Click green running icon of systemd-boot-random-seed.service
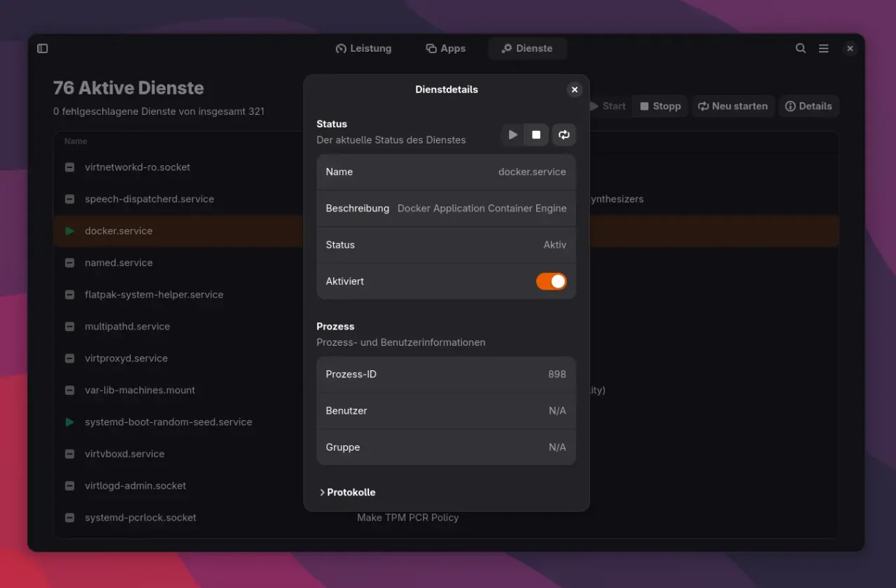 pyautogui.click(x=70, y=422)
